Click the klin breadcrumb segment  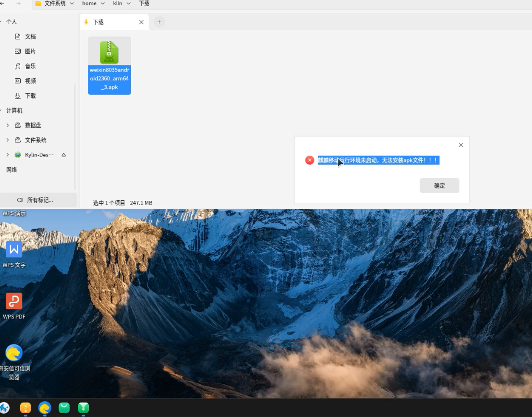117,3
